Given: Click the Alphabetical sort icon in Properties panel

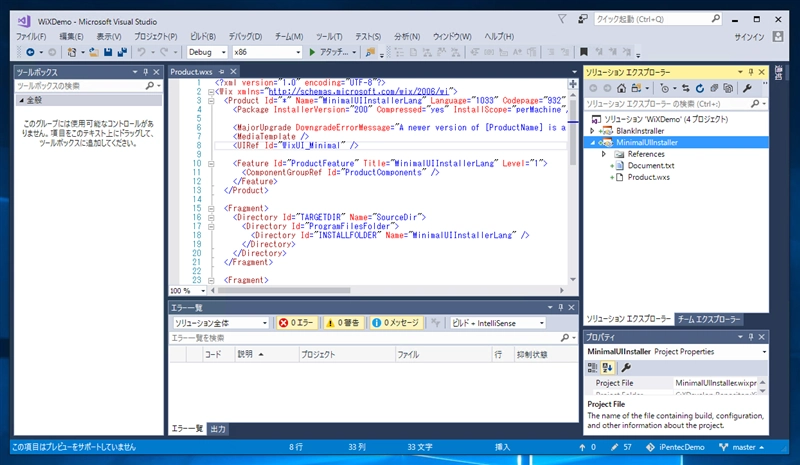Looking at the screenshot, I should pyautogui.click(x=606, y=368).
